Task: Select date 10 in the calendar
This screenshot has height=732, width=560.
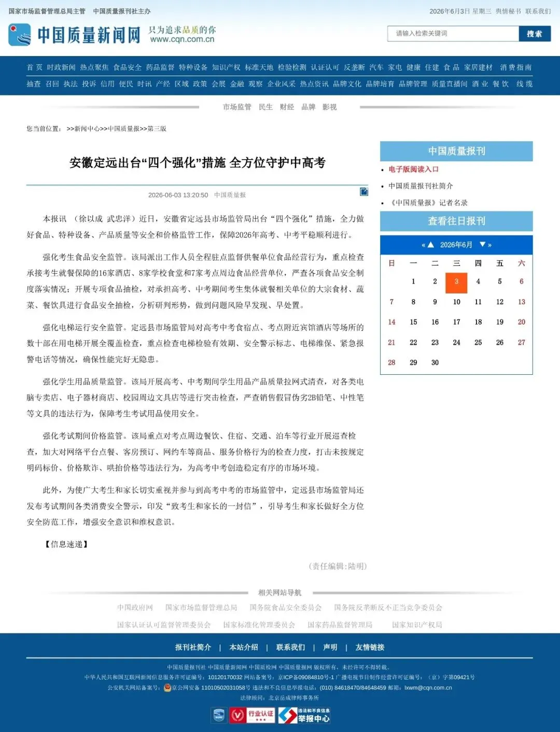Action: [x=456, y=302]
